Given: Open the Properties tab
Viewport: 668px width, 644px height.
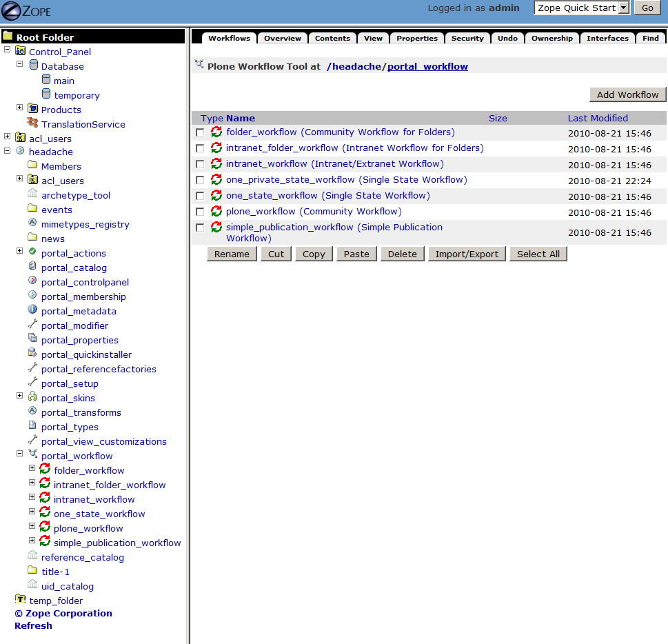Looking at the screenshot, I should click(416, 38).
